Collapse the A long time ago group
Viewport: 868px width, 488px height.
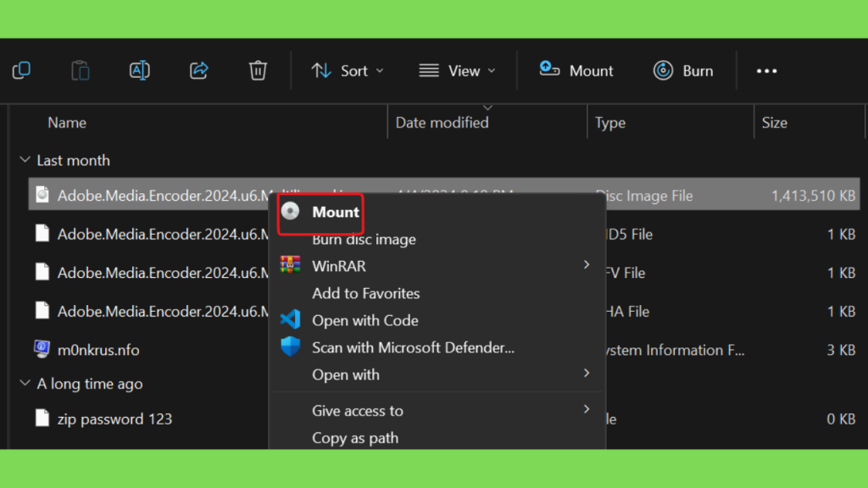tap(25, 383)
